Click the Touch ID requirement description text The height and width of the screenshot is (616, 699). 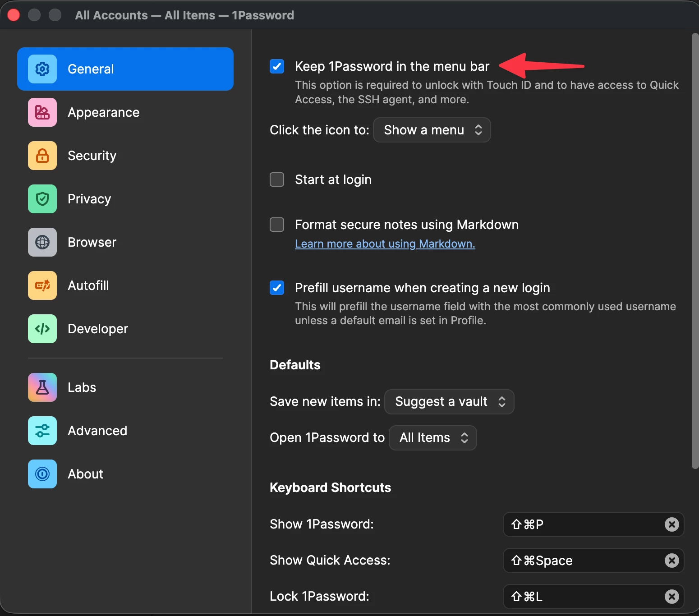point(487,92)
